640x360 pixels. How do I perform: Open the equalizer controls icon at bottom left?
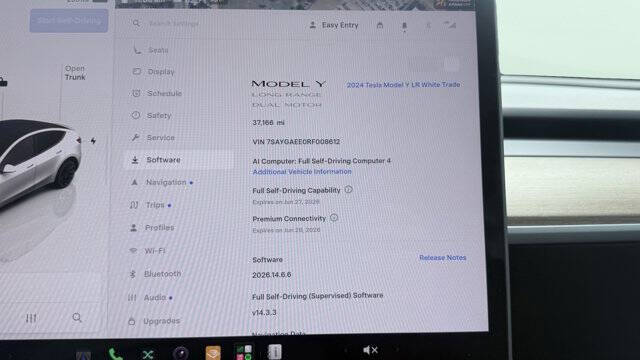[x=31, y=318]
